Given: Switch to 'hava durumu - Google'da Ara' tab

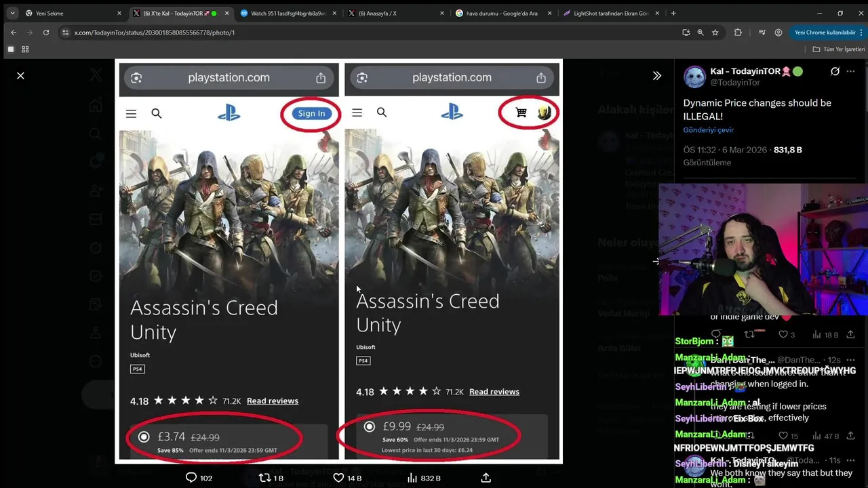Looking at the screenshot, I should click(x=502, y=13).
